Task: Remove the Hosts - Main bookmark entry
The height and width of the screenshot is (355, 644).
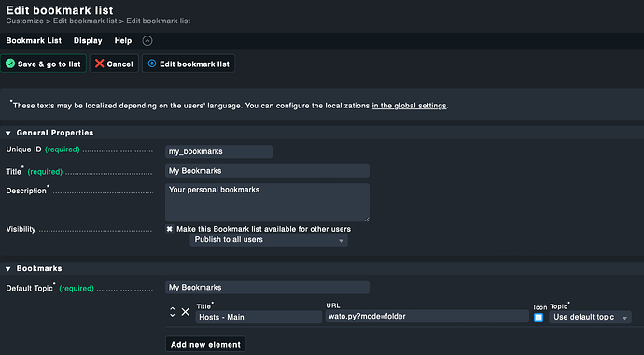Action: 186,312
